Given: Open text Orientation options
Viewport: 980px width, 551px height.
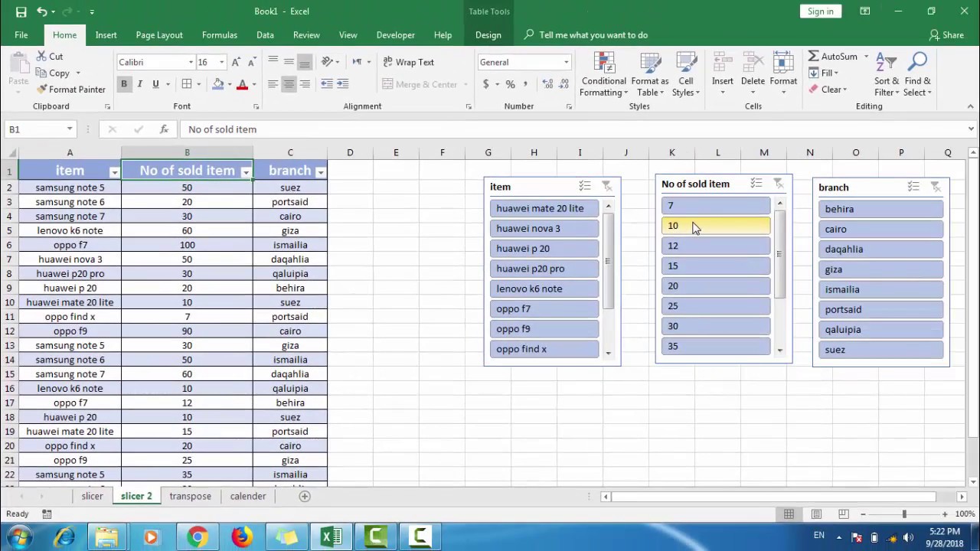Looking at the screenshot, I should [328, 62].
